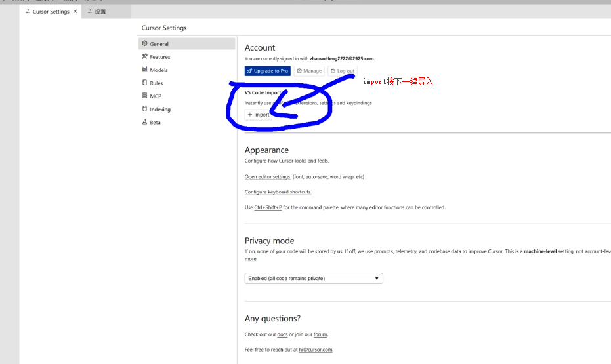This screenshot has width=611, height=364.
Task: Click the 'Cursor Settings' page title
Action: tap(164, 28)
